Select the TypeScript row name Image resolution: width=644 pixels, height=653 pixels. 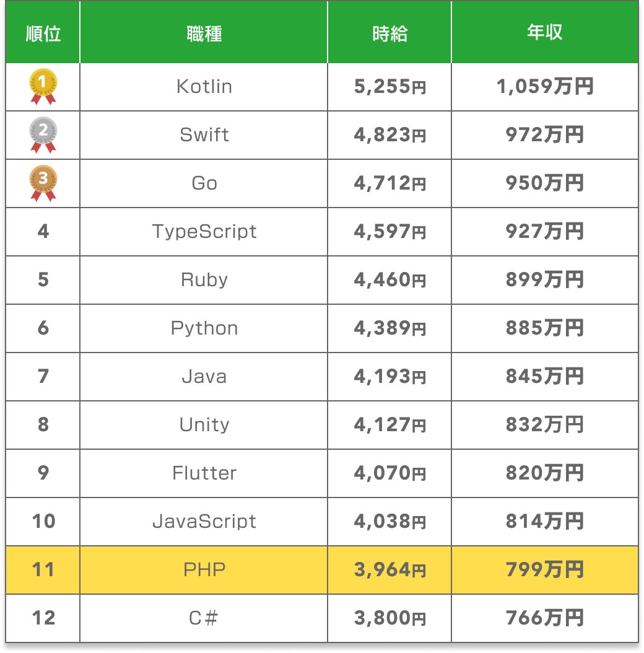(204, 232)
